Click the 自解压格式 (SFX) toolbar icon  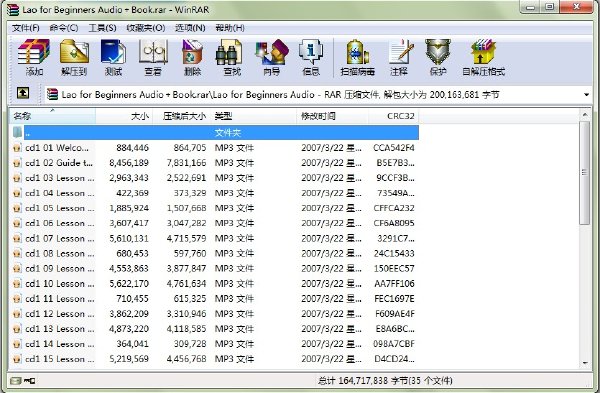pyautogui.click(x=484, y=52)
